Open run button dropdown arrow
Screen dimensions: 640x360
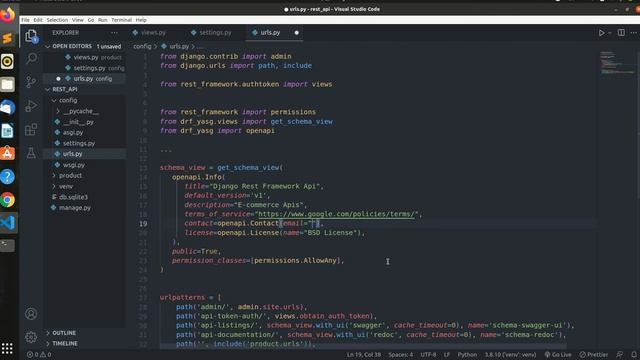[x=609, y=33]
